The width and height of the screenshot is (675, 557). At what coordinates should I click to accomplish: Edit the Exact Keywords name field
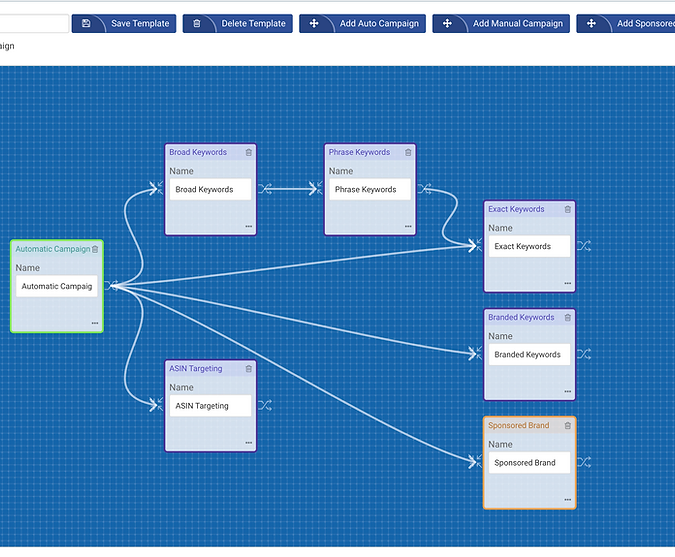[529, 246]
